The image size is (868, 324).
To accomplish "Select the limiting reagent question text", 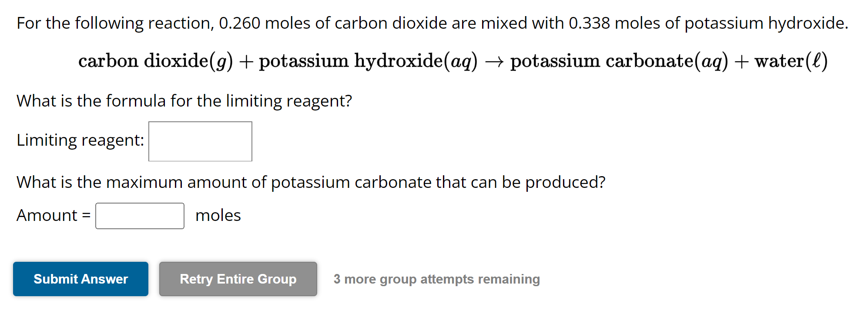I will (x=184, y=100).
